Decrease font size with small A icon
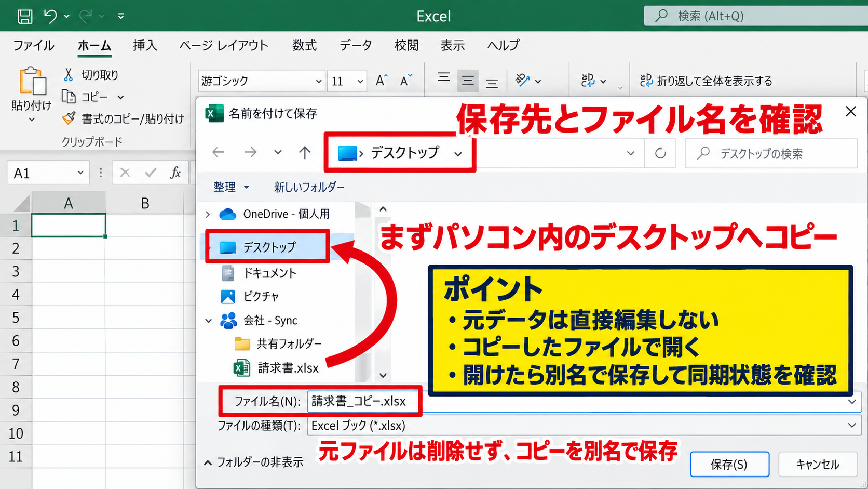 (x=405, y=81)
